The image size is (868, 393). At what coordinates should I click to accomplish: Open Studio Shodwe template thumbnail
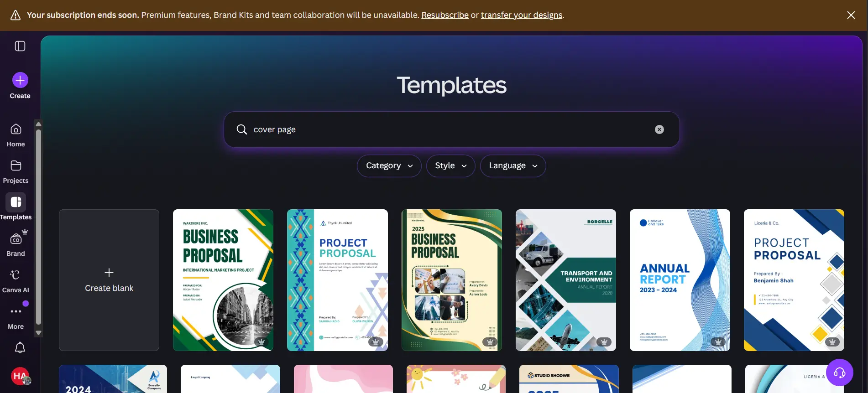(569, 379)
